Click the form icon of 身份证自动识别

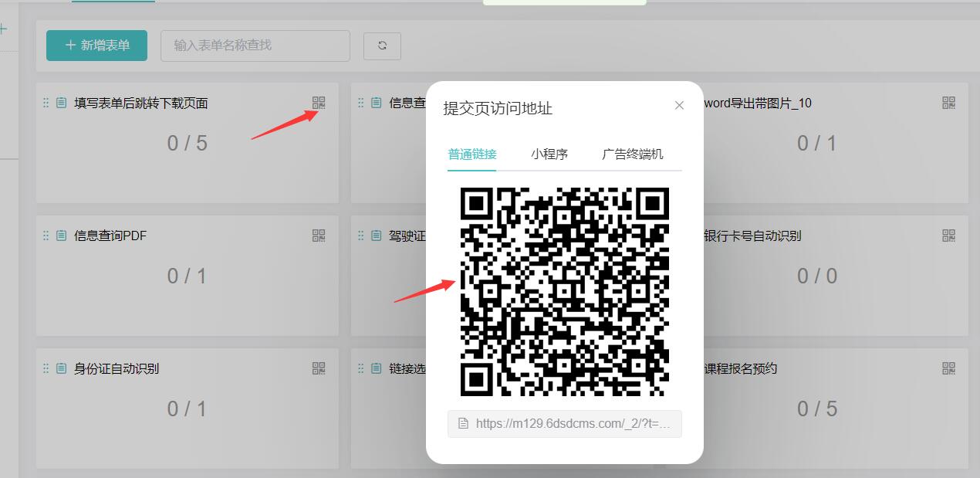coord(61,368)
